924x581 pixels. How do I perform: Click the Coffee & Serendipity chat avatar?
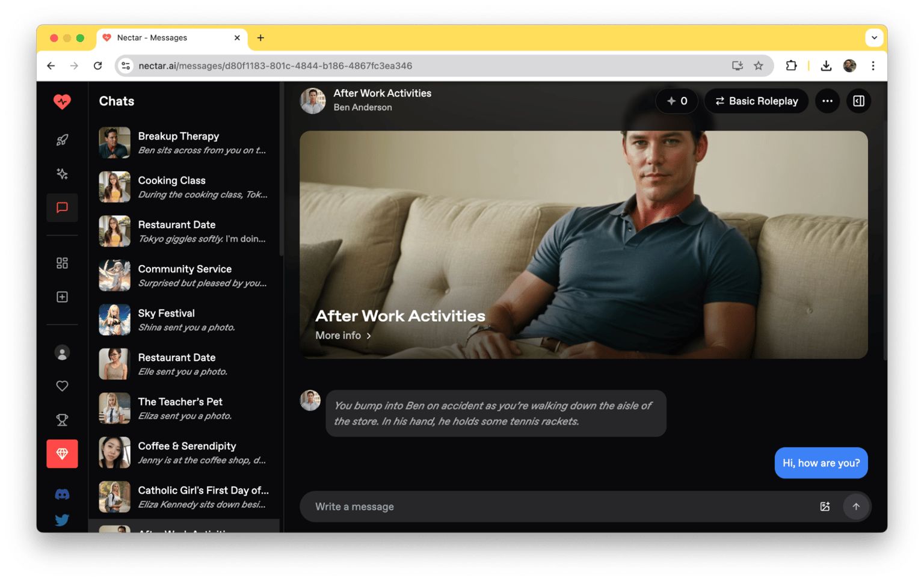point(114,453)
